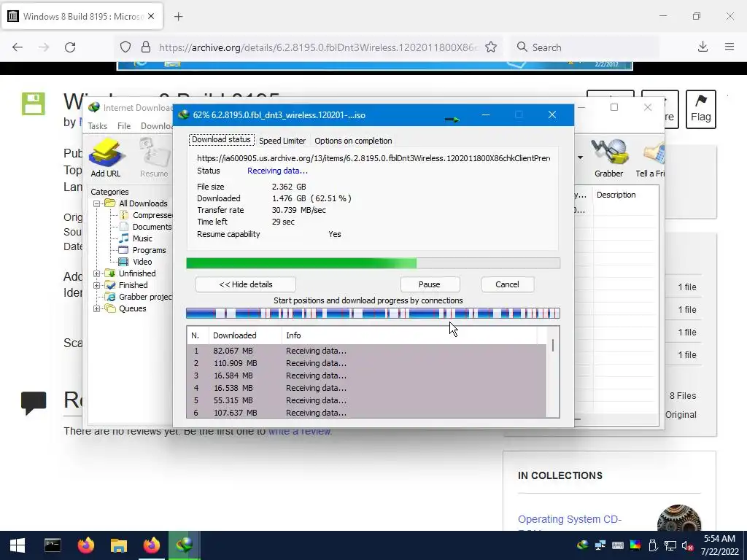Select the Queues folder
The width and height of the screenshot is (747, 560).
tap(125, 308)
